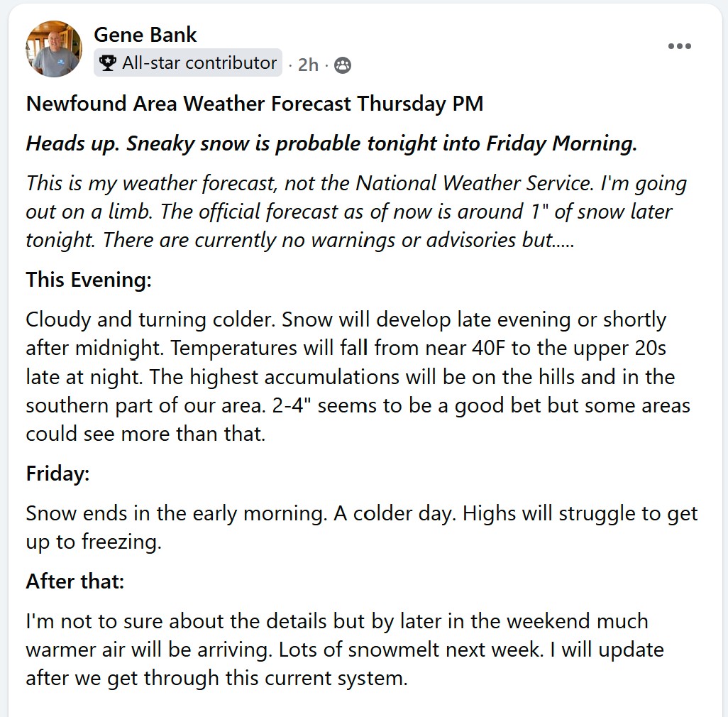
Task: Open the Gene Bank author name link
Action: (145, 34)
